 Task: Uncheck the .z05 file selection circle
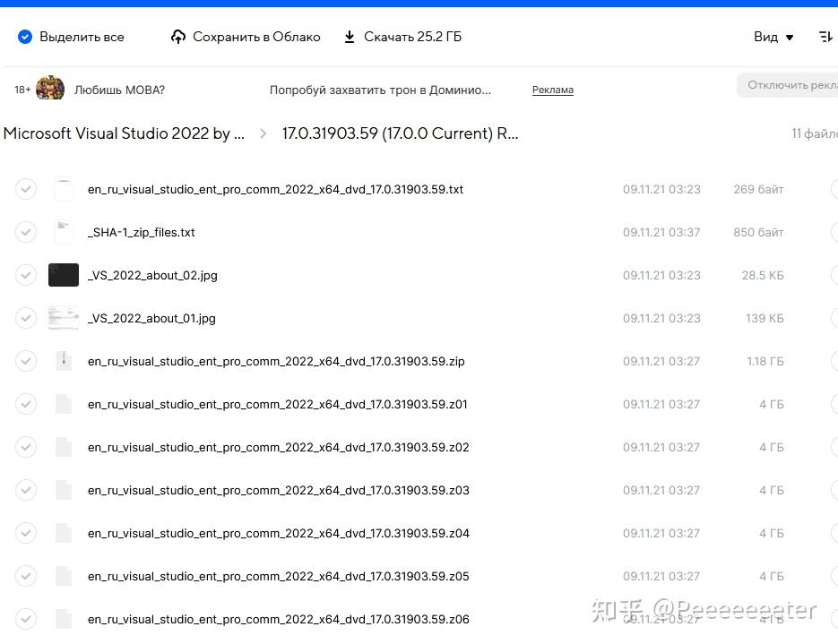point(26,576)
